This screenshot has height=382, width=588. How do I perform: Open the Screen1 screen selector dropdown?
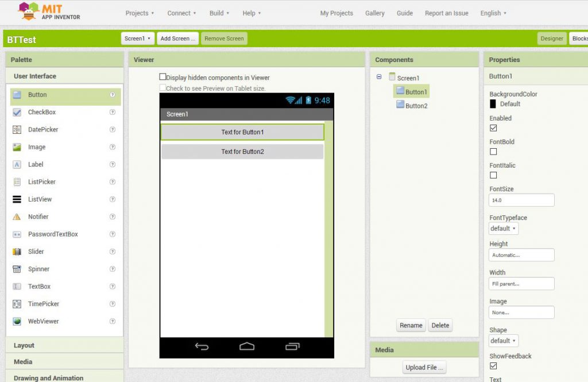click(138, 38)
